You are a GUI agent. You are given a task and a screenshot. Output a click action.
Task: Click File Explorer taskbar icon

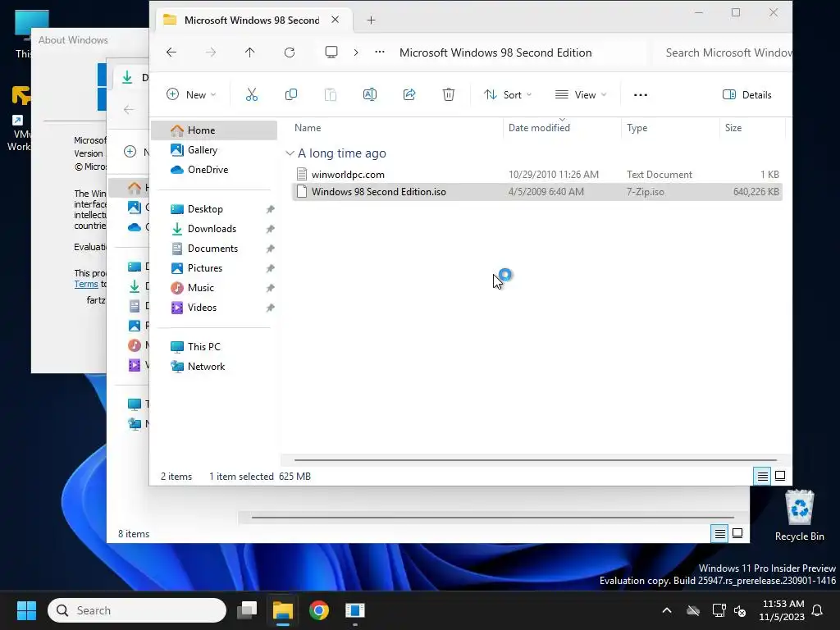[x=283, y=610]
